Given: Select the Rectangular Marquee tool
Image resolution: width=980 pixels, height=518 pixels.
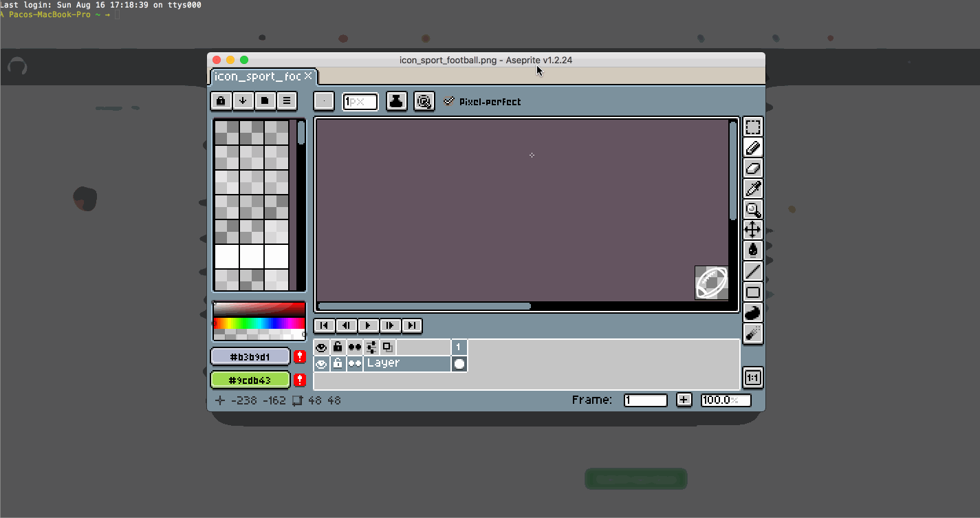Looking at the screenshot, I should [753, 127].
